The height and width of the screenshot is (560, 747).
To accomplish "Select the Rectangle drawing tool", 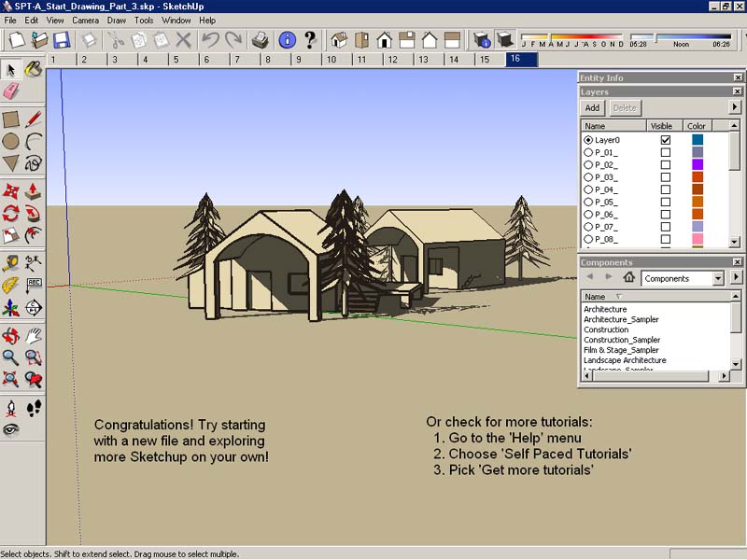I will click(11, 119).
